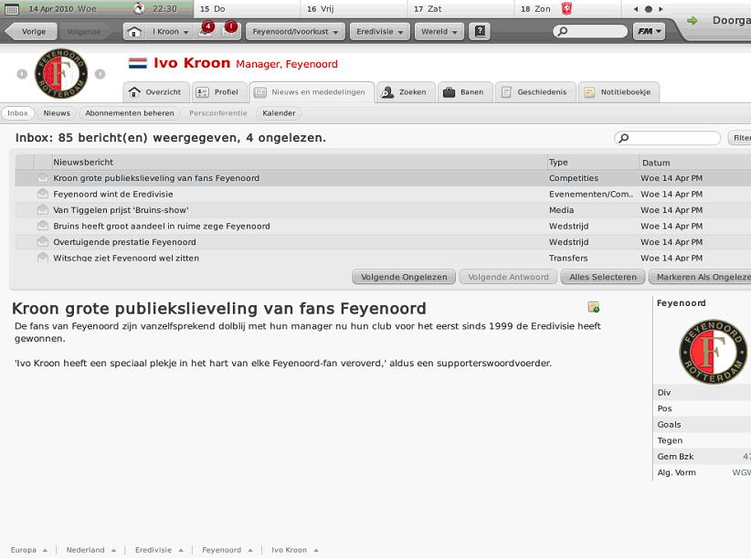Open message 'Witschge ziet Feyenoord wel zitten'
The image size is (751, 560).
(383, 258)
